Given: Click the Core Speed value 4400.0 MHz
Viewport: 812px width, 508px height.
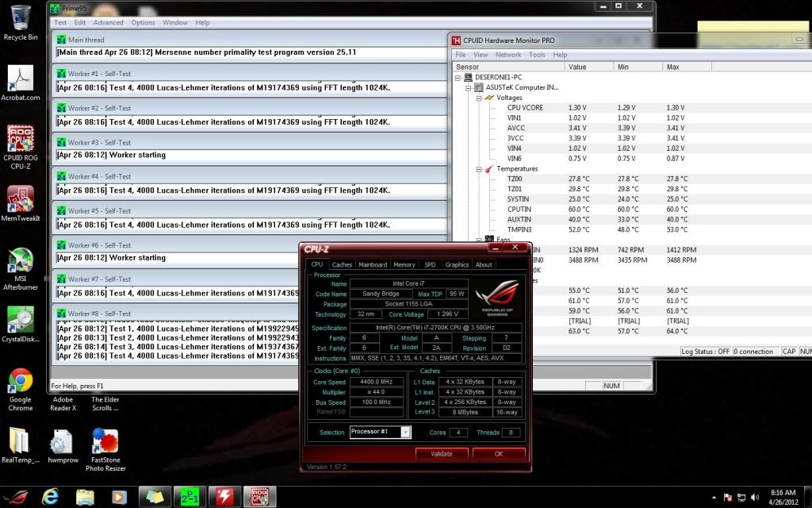Looking at the screenshot, I should [377, 382].
